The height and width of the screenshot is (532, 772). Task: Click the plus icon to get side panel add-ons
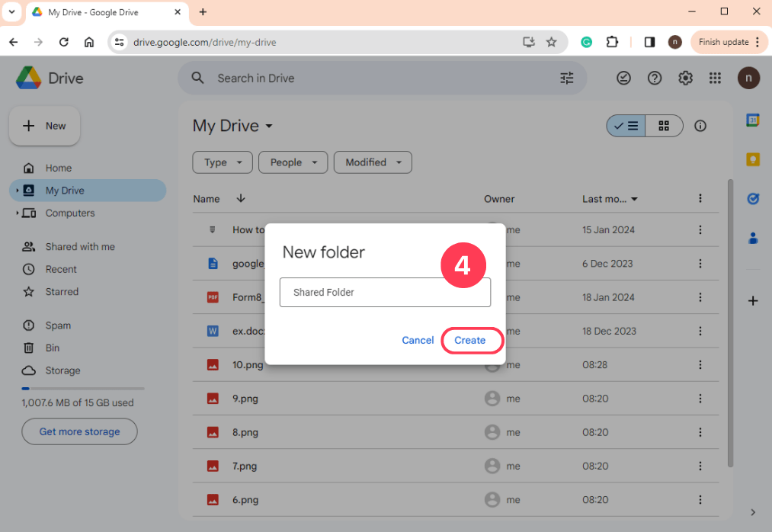pos(753,300)
